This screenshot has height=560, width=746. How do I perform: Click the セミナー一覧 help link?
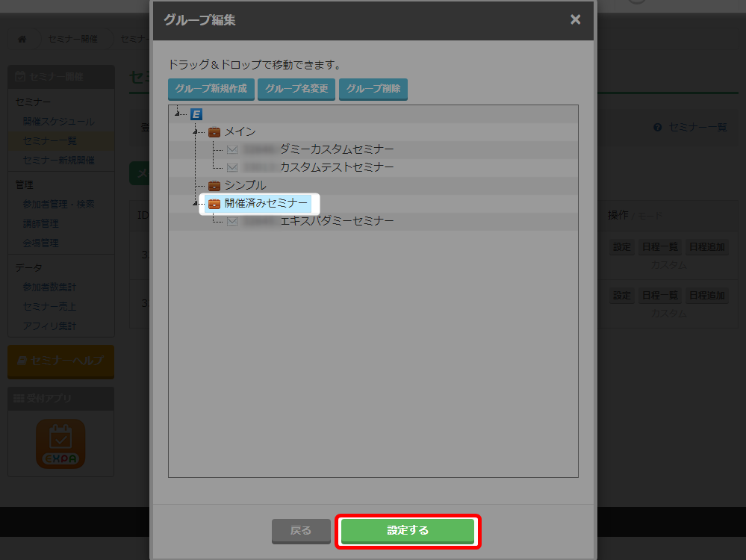click(x=697, y=128)
